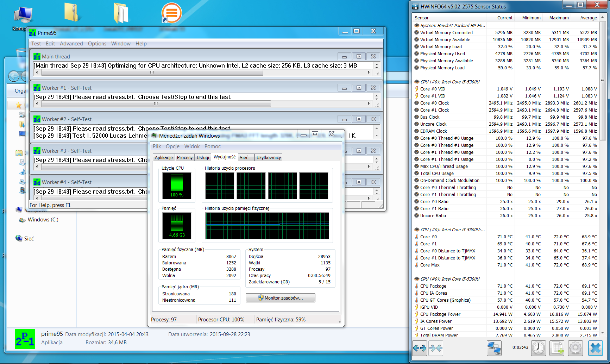The height and width of the screenshot is (364, 610).
Task: Expand the HWiNFO sensor window layout
Action: pyautogui.click(x=420, y=348)
